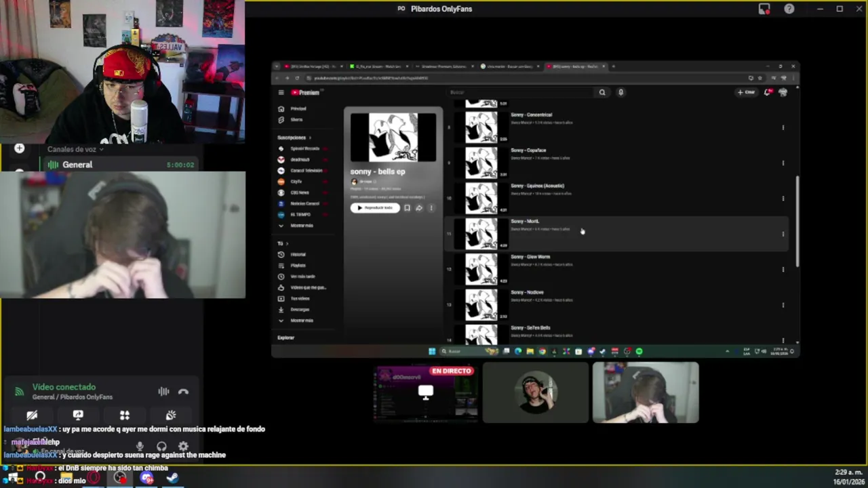Play Sonny - Concentrical video

531,115
